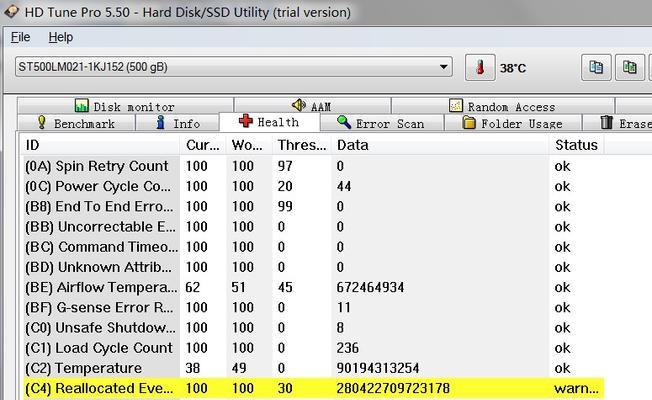Sort by the Wo... column header
Image resolution: width=652 pixels, height=400 pixels.
tap(249, 145)
